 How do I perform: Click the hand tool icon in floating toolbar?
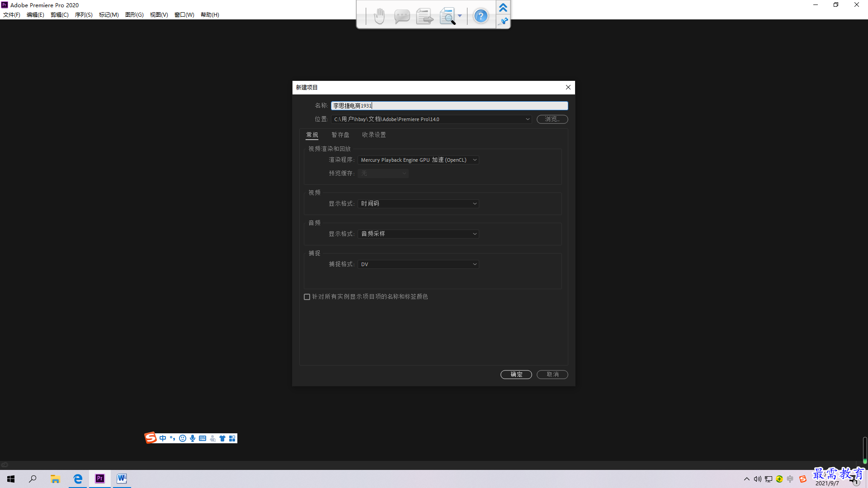[x=379, y=16]
